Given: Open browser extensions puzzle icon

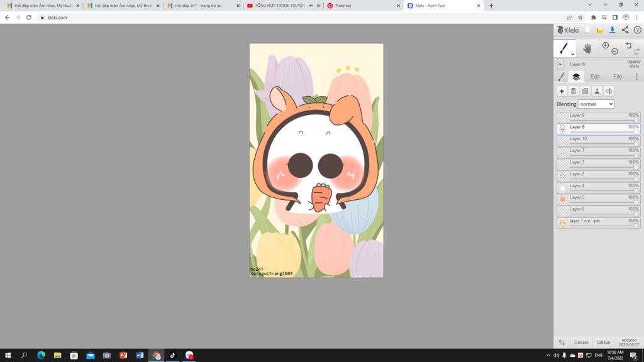Looking at the screenshot, I should 593,18.
